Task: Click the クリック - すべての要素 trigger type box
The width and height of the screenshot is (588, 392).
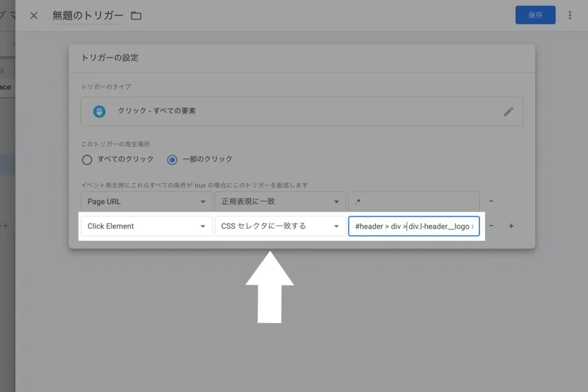Action: point(302,112)
